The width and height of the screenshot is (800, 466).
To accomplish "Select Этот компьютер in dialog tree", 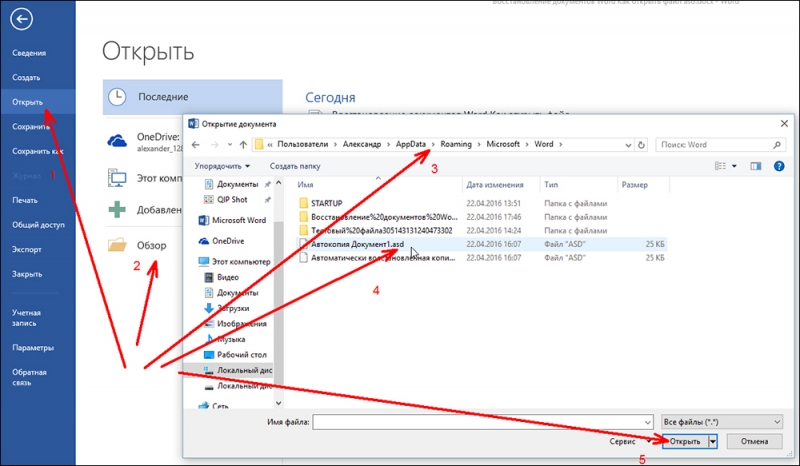I will click(x=241, y=262).
